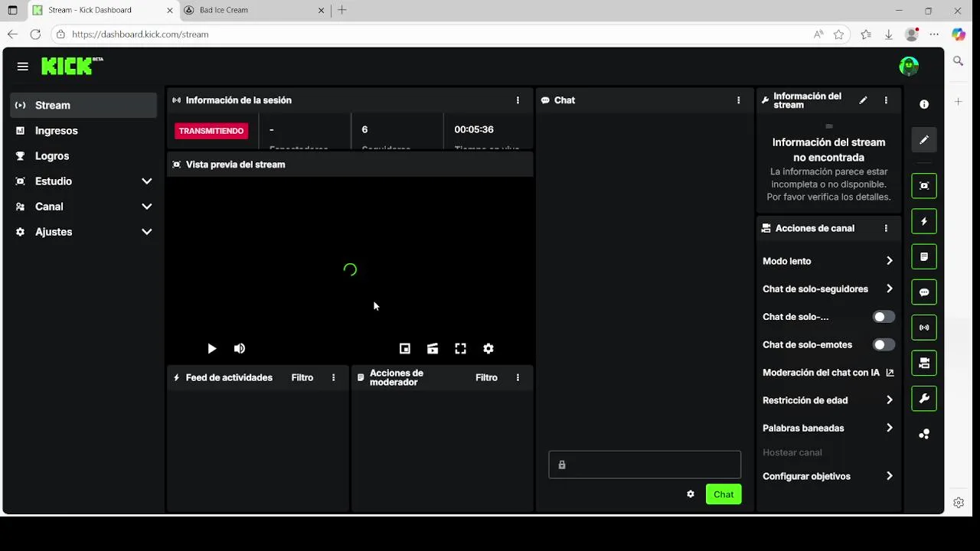Open options menu of Feed de actividades

click(333, 378)
